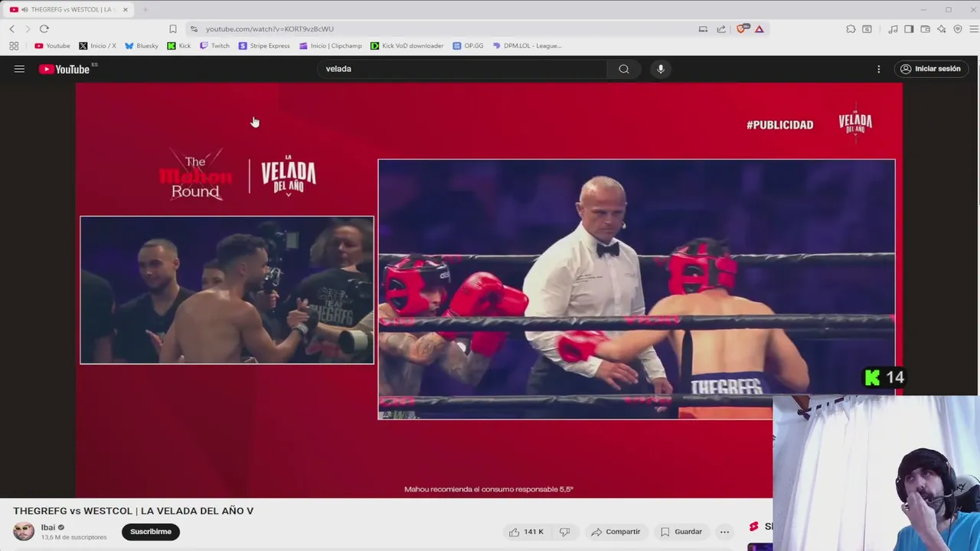This screenshot has width=980, height=551.
Task: Open the media control music note icon
Action: pyautogui.click(x=893, y=29)
